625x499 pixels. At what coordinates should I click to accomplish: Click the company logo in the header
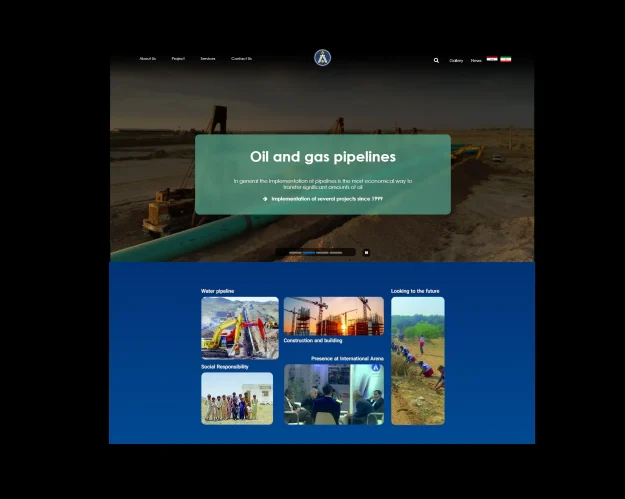322,58
